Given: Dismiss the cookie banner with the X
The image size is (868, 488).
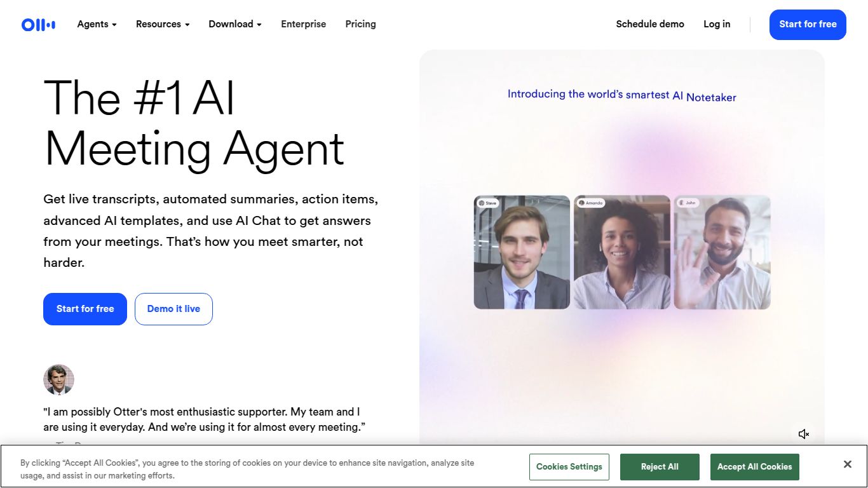Looking at the screenshot, I should 847,464.
